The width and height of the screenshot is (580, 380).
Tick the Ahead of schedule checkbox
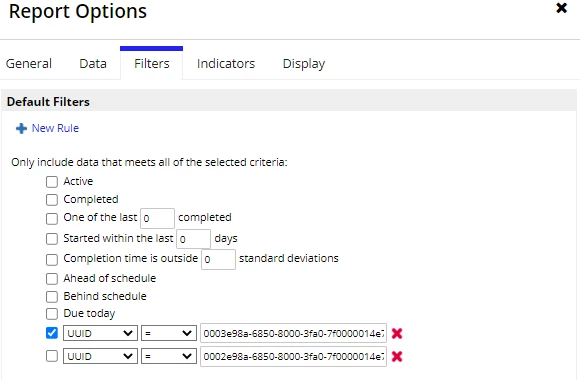52,279
